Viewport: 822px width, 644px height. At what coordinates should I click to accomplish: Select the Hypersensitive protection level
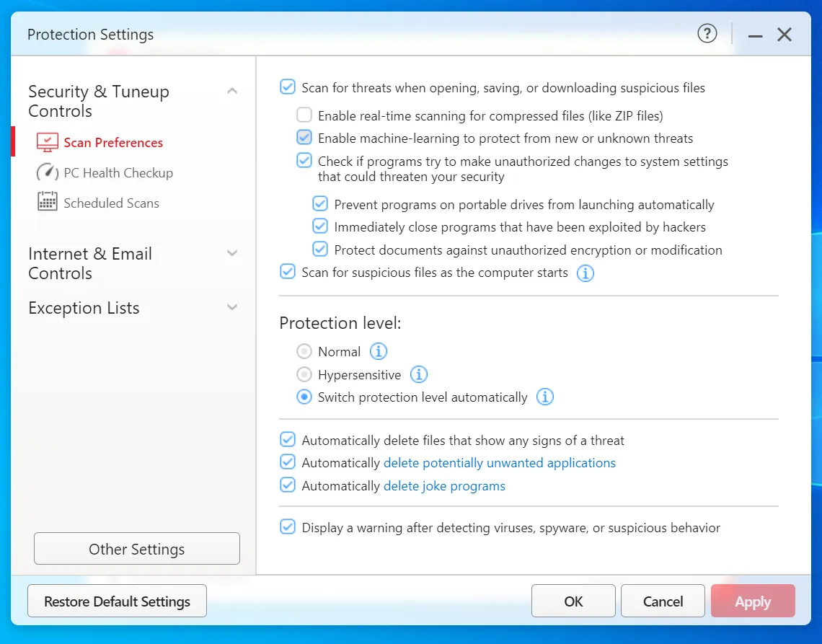(305, 374)
